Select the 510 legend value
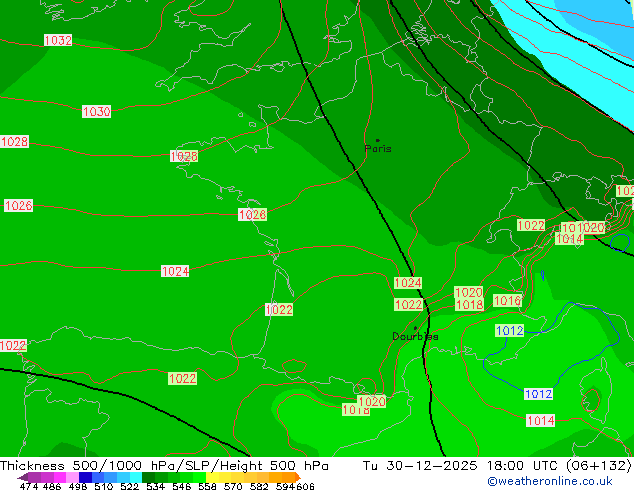Image resolution: width=634 pixels, height=490 pixels. 104,486
